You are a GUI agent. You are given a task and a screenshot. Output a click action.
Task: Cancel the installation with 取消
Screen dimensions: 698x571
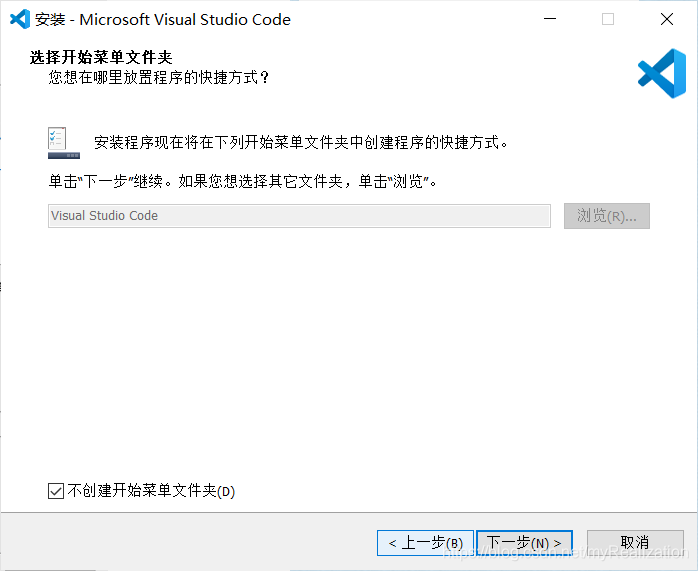635,543
